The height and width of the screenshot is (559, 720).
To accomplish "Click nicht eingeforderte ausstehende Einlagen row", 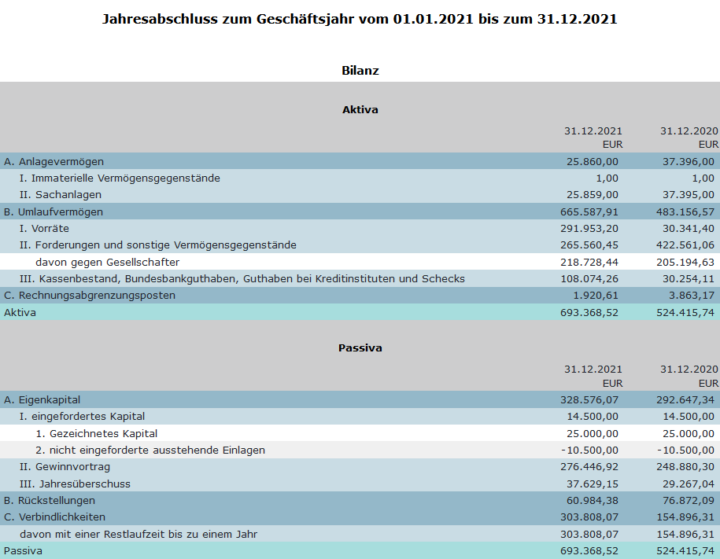I will 360,450.
